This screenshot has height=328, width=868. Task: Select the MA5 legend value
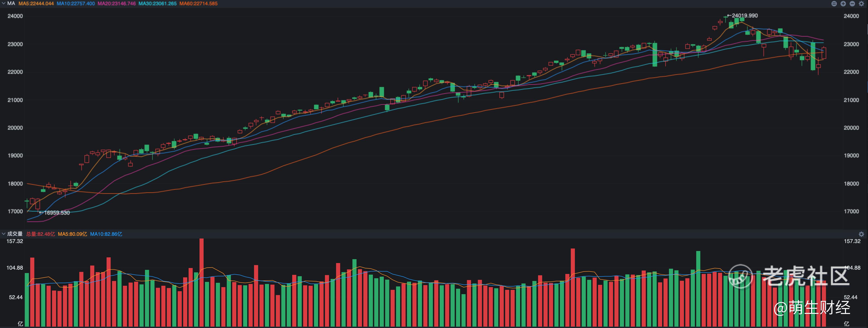click(36, 4)
